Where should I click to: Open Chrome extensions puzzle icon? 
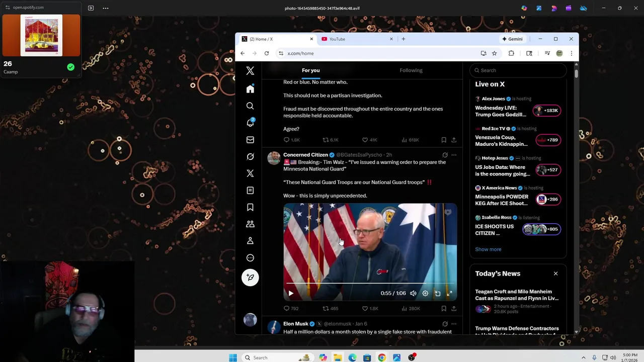(511, 53)
